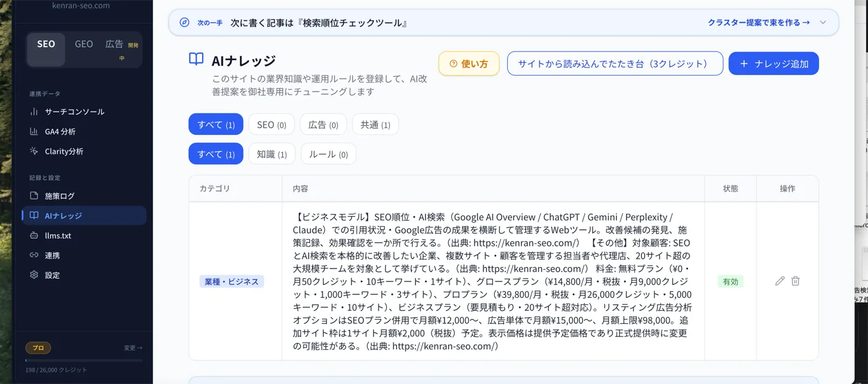Click the 次の一手 label
The height and width of the screenshot is (384, 868).
[x=210, y=23]
